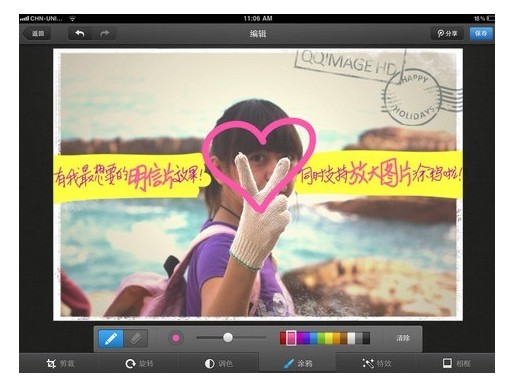Open the 特效 effects tab
509x378 pixels.
[377, 363]
